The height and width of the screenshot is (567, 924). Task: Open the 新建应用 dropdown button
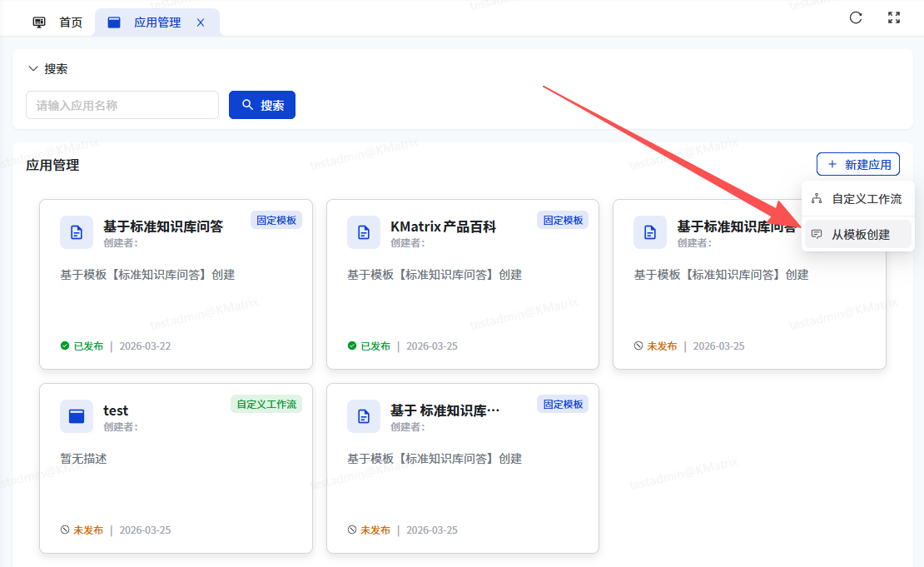[x=857, y=165]
